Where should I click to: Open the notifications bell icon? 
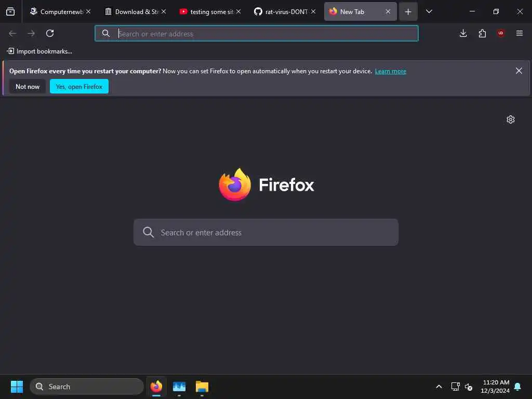(518, 387)
